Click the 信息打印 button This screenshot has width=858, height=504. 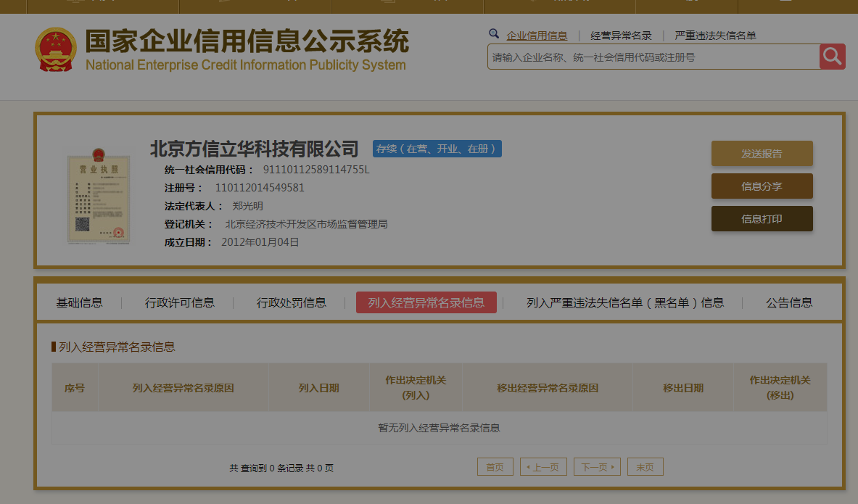pyautogui.click(x=762, y=219)
